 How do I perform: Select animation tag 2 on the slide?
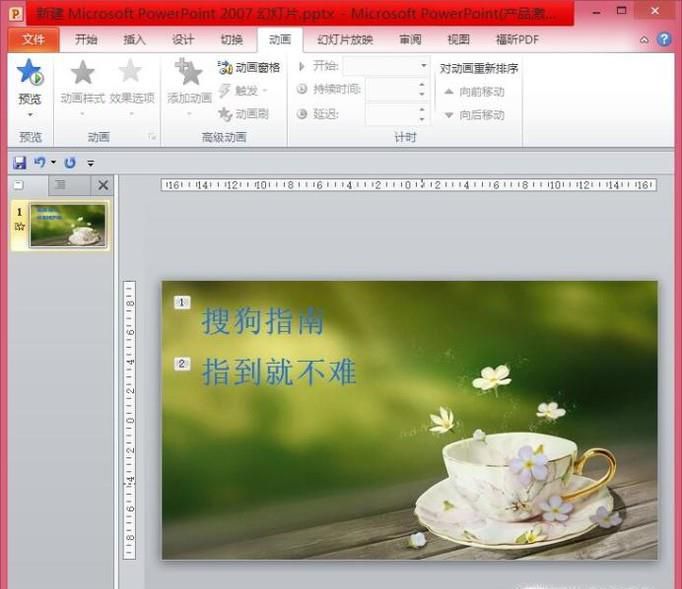[182, 364]
